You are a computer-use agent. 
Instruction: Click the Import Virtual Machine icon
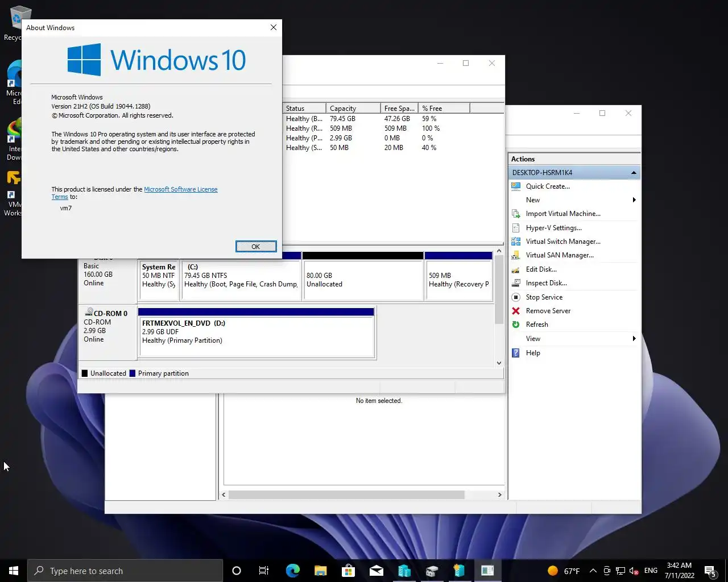pyautogui.click(x=516, y=214)
